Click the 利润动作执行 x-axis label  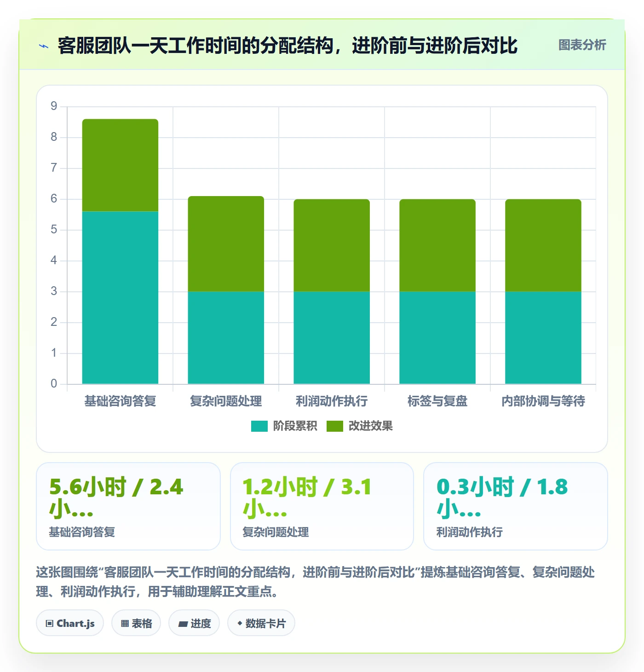click(x=332, y=401)
